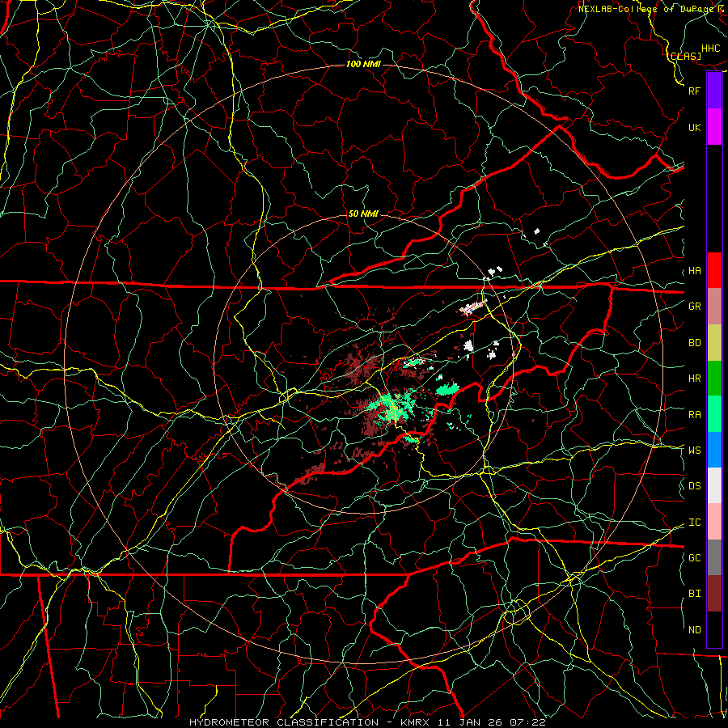Click the BI legend label

(694, 594)
